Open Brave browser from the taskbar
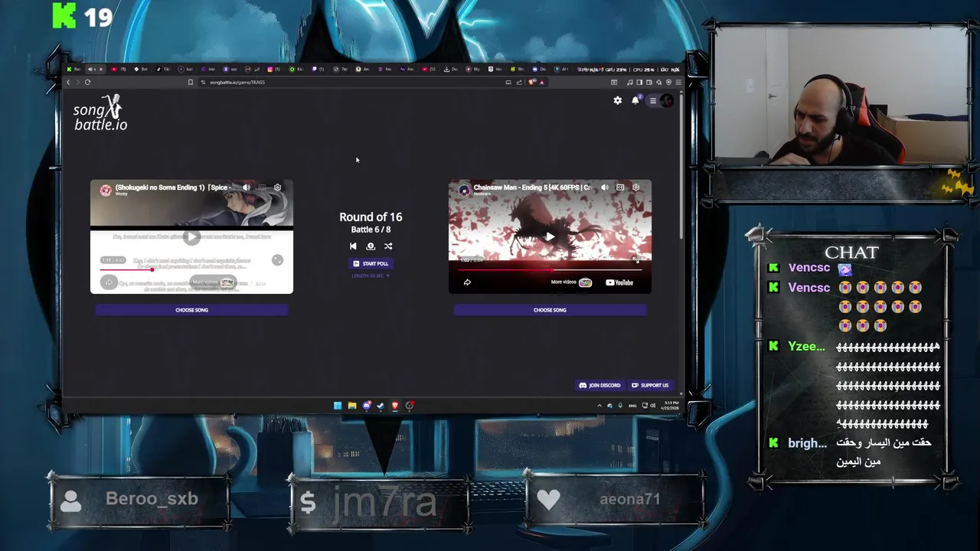This screenshot has height=551, width=980. click(395, 406)
